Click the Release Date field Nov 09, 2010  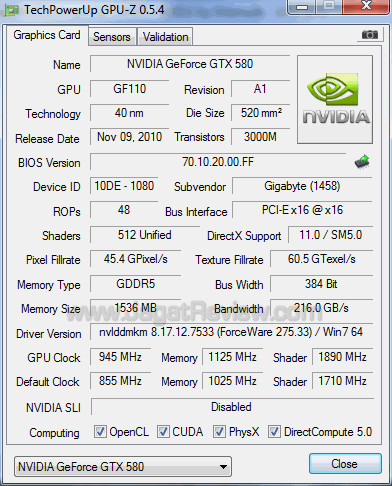[x=129, y=137]
